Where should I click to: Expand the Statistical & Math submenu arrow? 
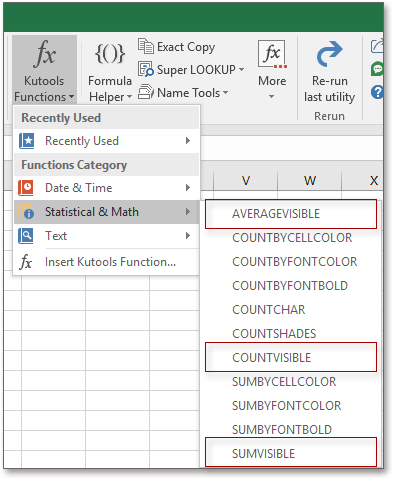188,212
